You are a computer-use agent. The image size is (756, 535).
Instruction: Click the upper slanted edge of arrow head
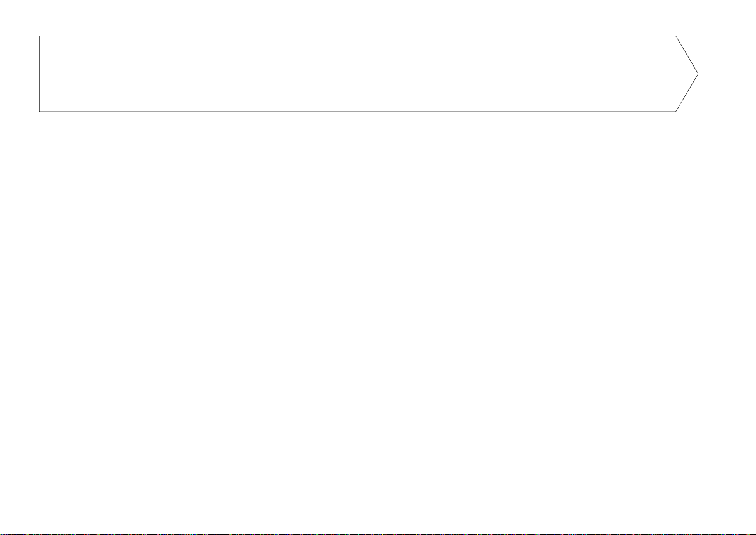(x=687, y=55)
